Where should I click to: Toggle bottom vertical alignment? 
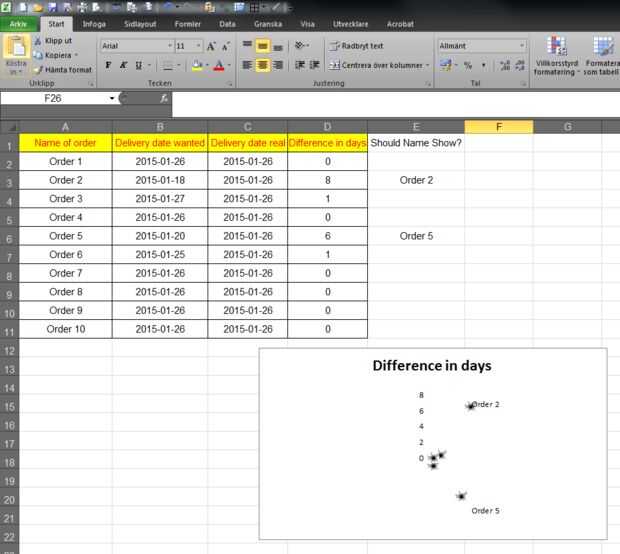pyautogui.click(x=278, y=46)
